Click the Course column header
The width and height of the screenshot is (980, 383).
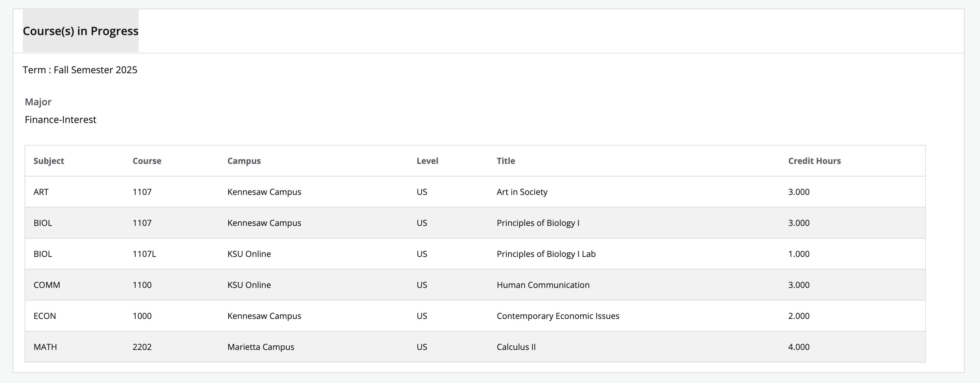pos(147,161)
